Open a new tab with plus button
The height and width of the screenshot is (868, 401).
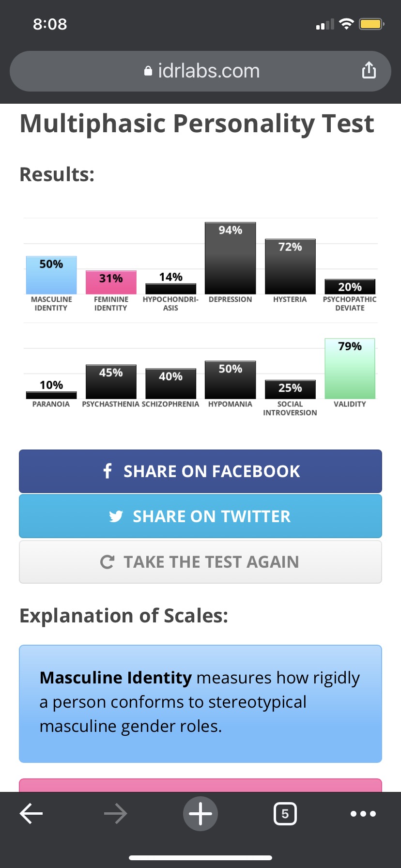[200, 814]
